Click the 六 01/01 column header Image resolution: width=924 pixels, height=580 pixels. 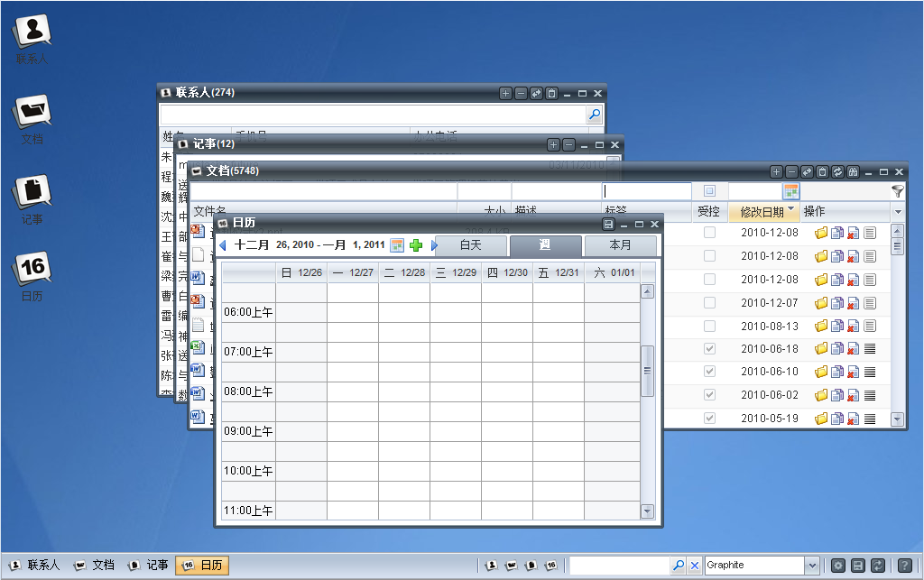pyautogui.click(x=614, y=272)
